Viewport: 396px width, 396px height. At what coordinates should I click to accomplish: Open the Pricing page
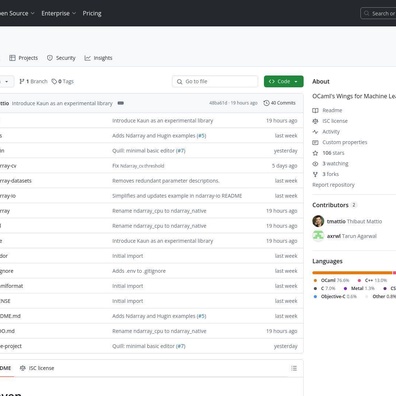[92, 13]
